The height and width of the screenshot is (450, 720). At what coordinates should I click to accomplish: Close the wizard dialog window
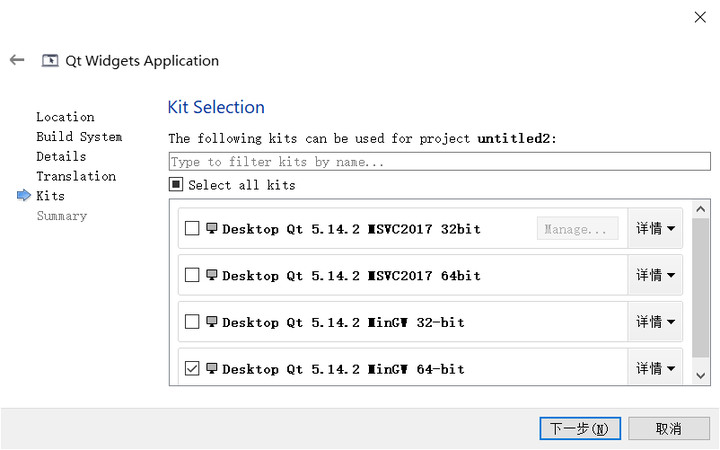click(697, 17)
